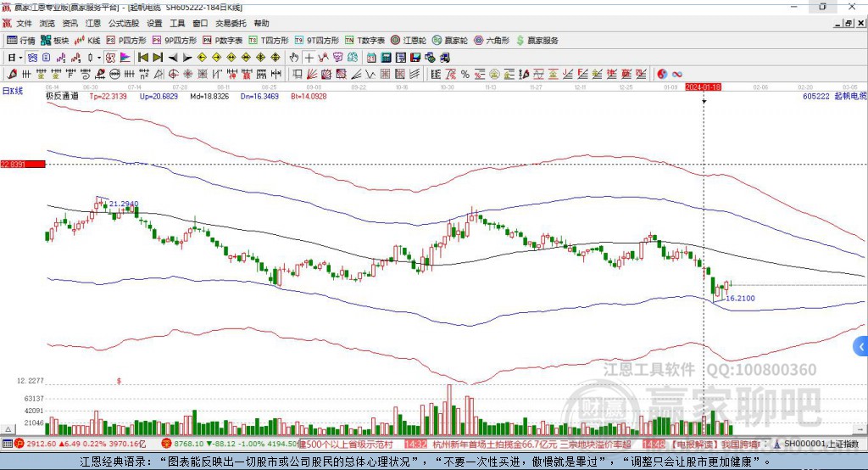
Task: Click the bottom-right scroll arrow
Action: [860, 429]
